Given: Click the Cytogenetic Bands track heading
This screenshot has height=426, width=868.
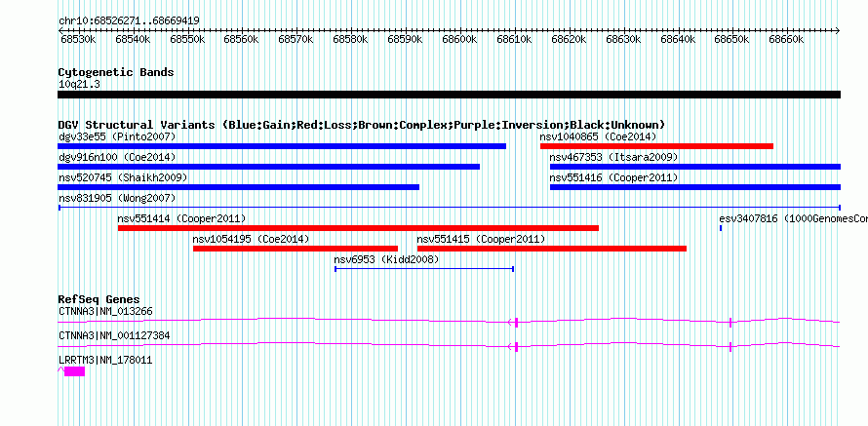Looking at the screenshot, I should (x=116, y=72).
